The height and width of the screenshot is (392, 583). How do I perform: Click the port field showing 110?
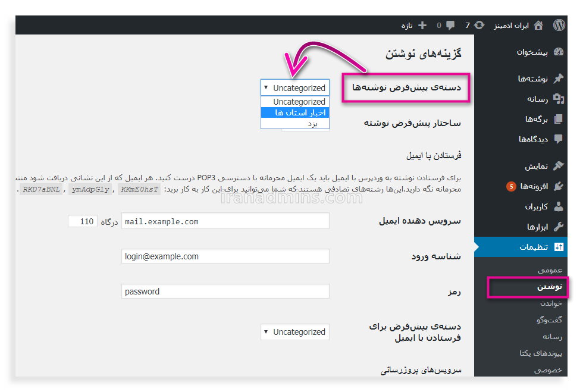[x=83, y=221]
